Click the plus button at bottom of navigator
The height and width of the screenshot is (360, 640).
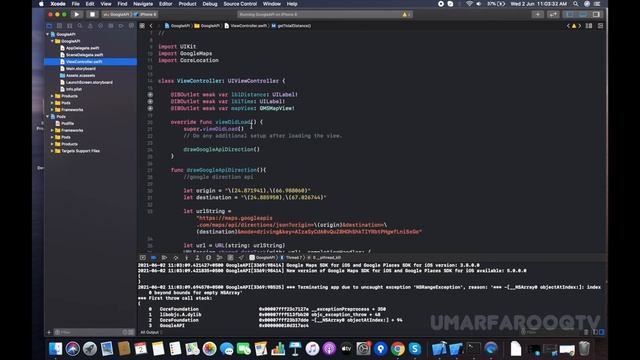49,332
